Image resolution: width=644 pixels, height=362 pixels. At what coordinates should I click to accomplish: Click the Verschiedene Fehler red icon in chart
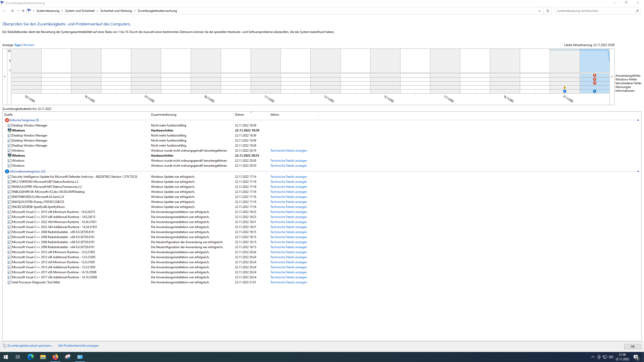[x=594, y=83]
